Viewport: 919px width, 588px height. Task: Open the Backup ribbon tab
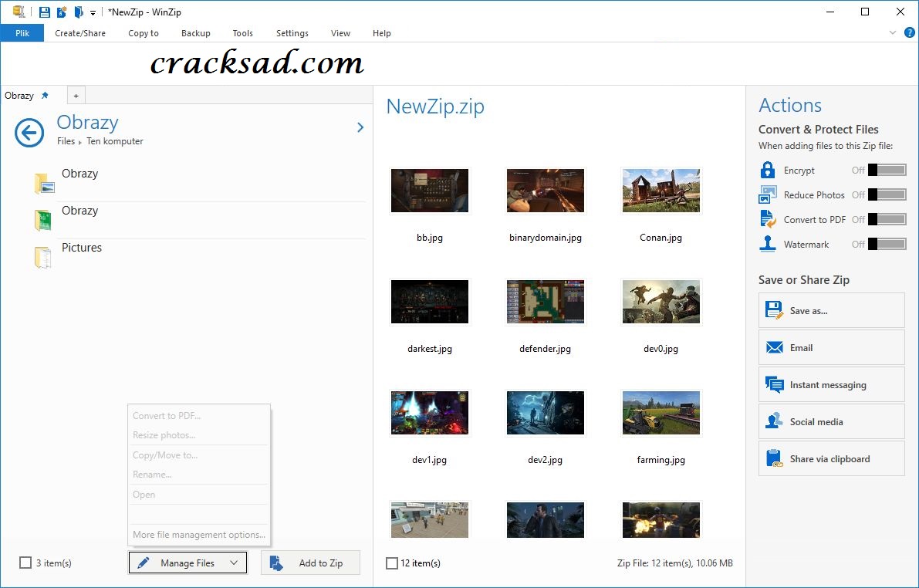pos(196,33)
